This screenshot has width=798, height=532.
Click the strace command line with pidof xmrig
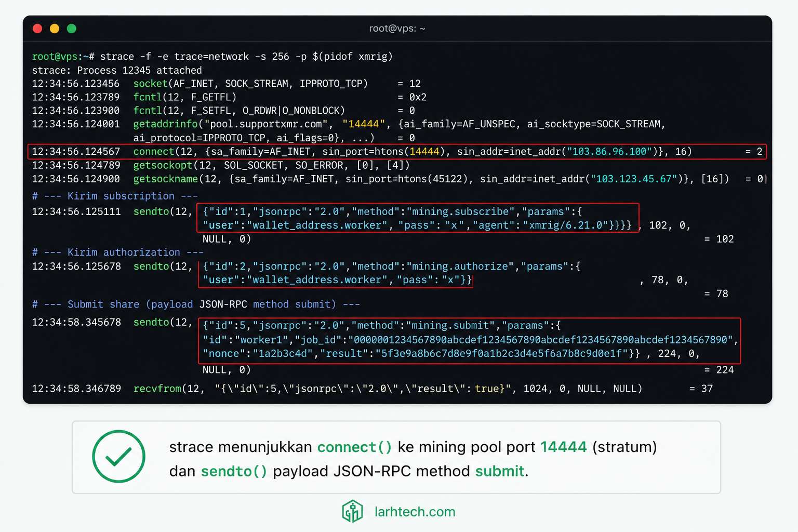tap(212, 57)
